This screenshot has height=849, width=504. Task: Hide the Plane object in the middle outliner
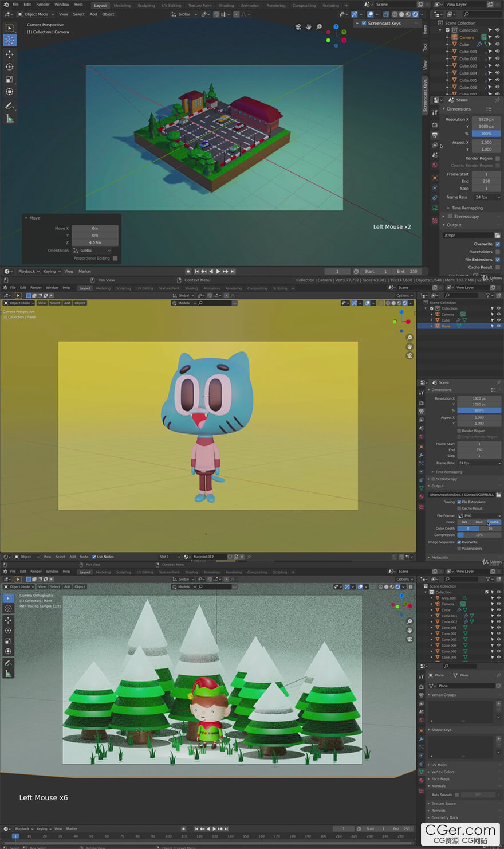click(498, 326)
